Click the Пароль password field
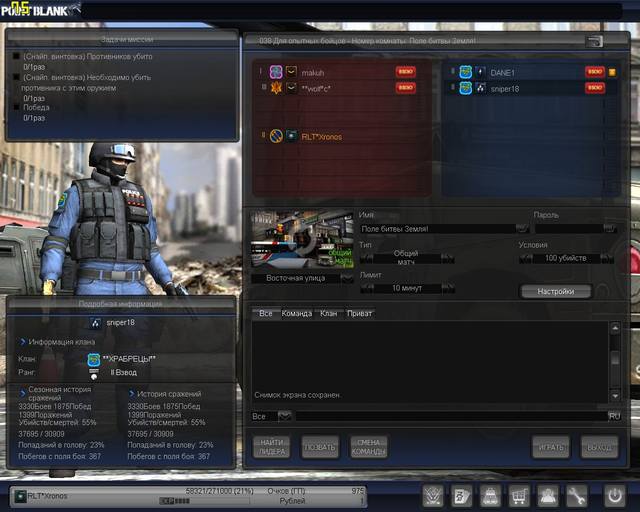This screenshot has width=640, height=512. click(571, 229)
